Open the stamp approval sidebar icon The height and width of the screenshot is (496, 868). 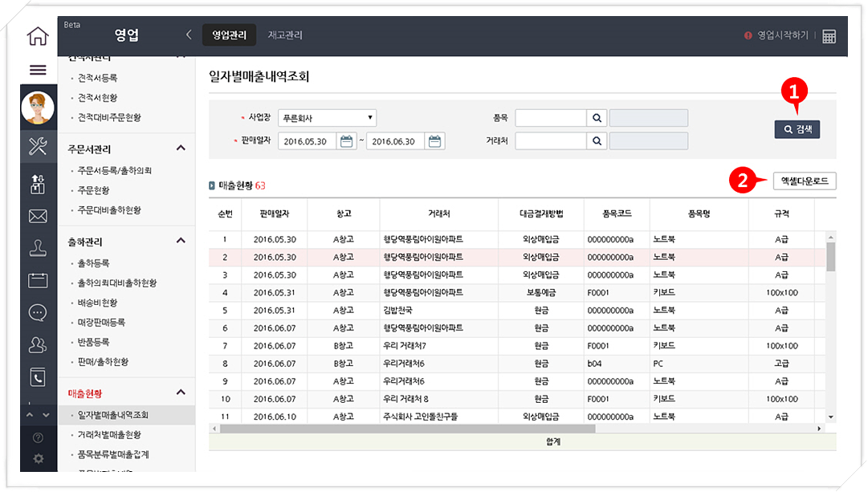tap(38, 248)
